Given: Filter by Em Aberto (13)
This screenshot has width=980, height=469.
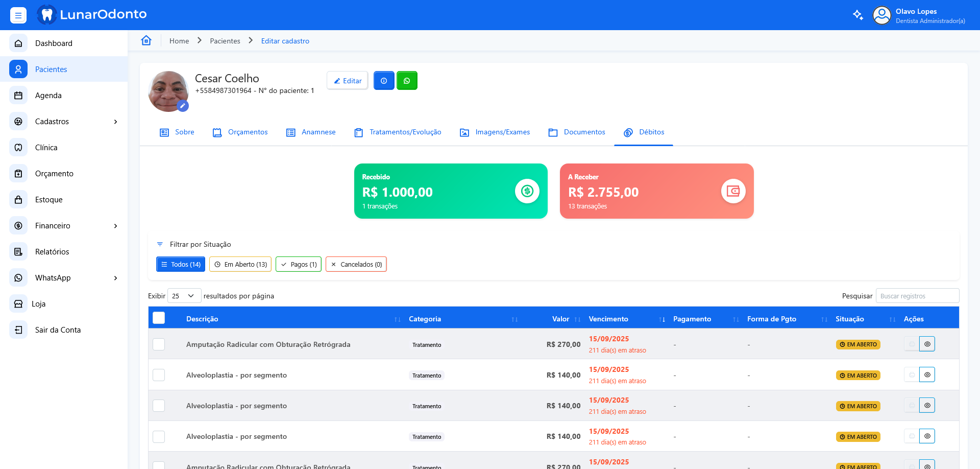Looking at the screenshot, I should pyautogui.click(x=240, y=265).
